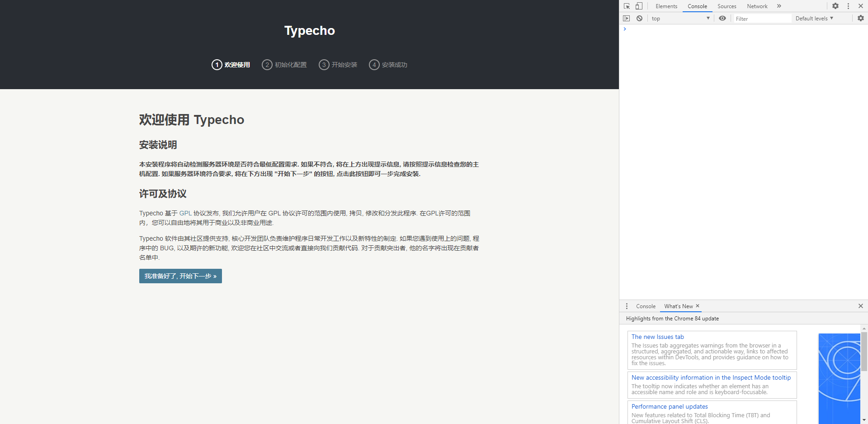Open Performance panel updates link
The width and height of the screenshot is (868, 424).
pyautogui.click(x=670, y=406)
